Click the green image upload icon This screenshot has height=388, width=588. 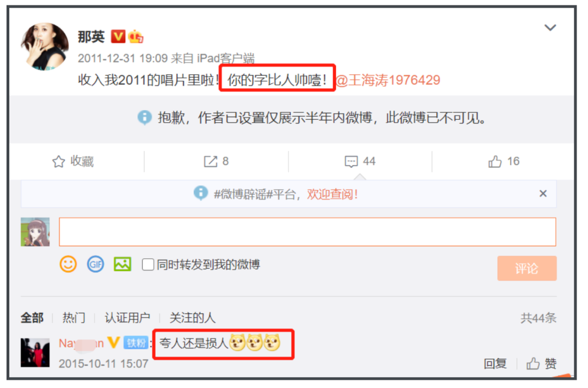(x=122, y=264)
